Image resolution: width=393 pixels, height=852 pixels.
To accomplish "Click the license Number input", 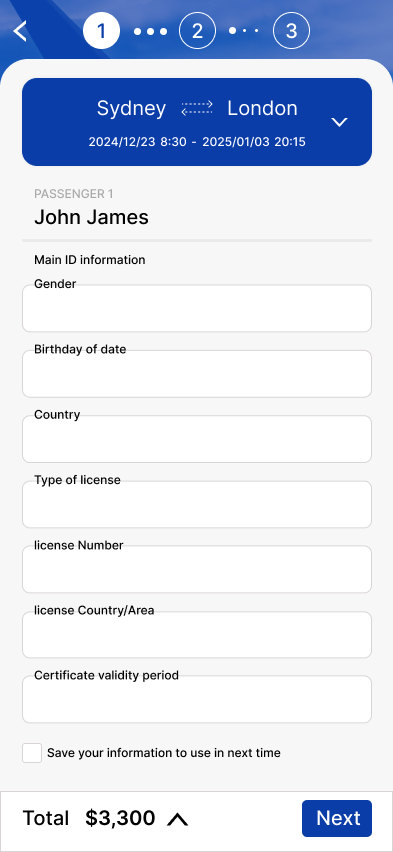I will (197, 569).
